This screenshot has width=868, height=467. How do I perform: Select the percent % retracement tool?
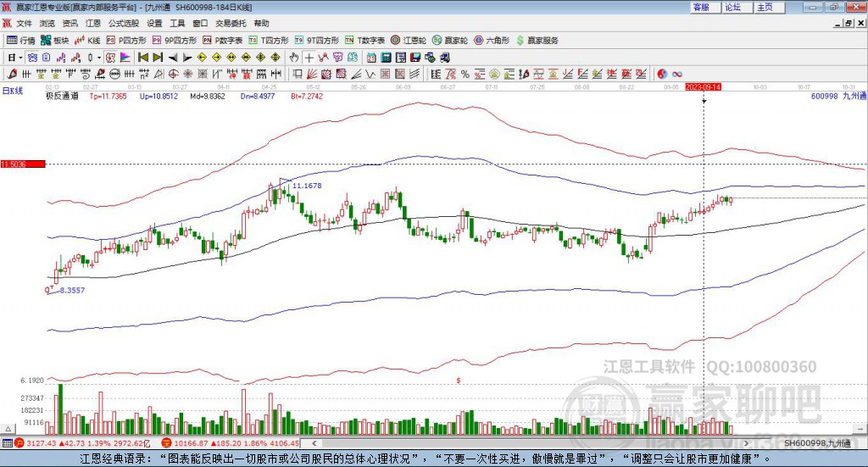(465, 74)
